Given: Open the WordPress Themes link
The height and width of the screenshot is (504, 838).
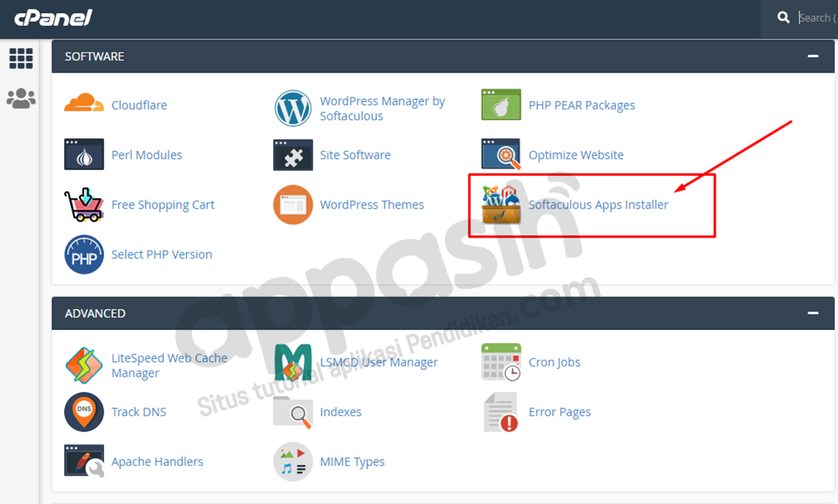Looking at the screenshot, I should click(371, 205).
